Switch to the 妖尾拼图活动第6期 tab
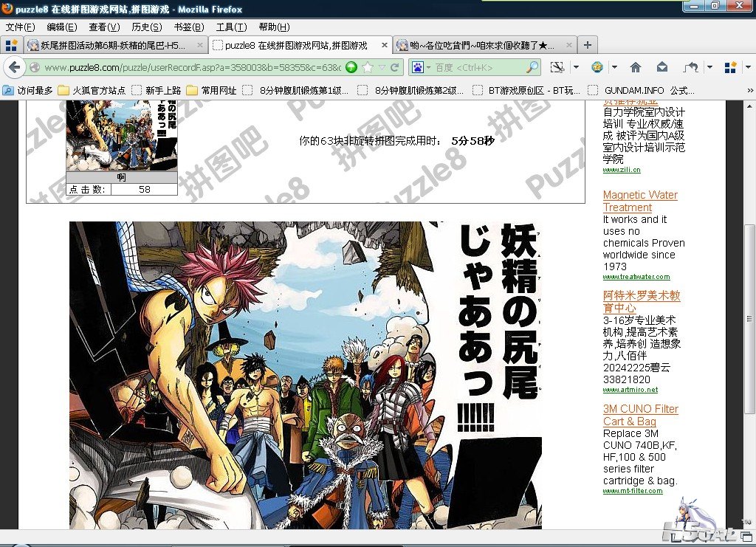The height and width of the screenshot is (547, 756). pyautogui.click(x=115, y=45)
